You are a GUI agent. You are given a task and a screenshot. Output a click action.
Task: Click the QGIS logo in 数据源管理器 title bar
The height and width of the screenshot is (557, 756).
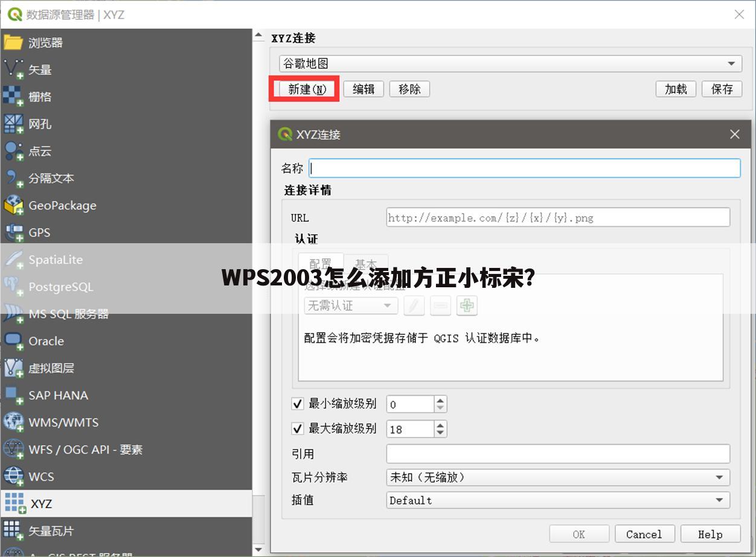tap(15, 14)
